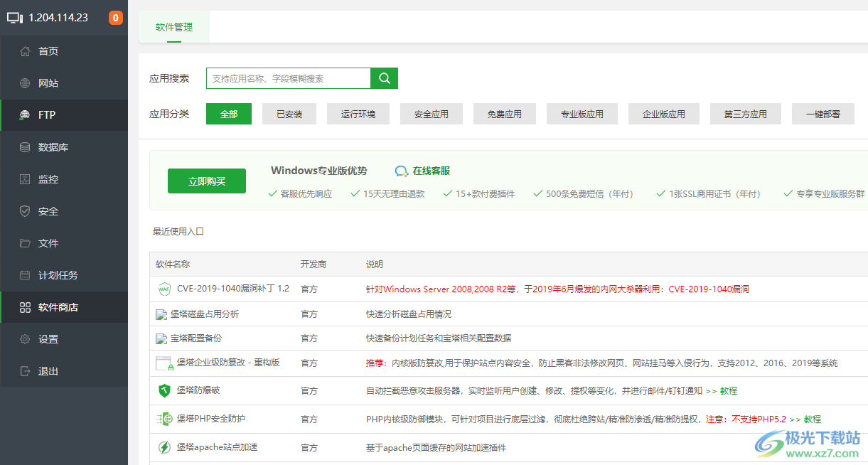The width and height of the screenshot is (868, 465).
Task: Click the server monitor icon beside 1.204.114.23
Action: click(x=15, y=18)
